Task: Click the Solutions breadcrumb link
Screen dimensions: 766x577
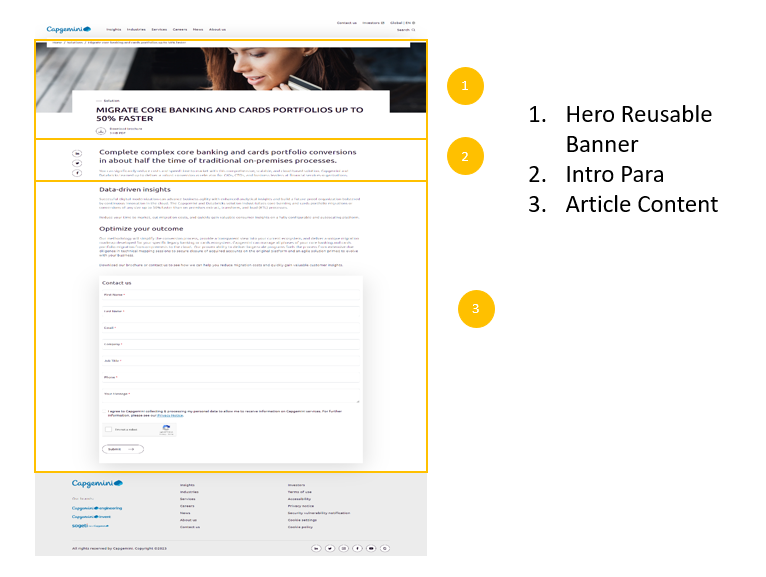Action: tap(75, 43)
